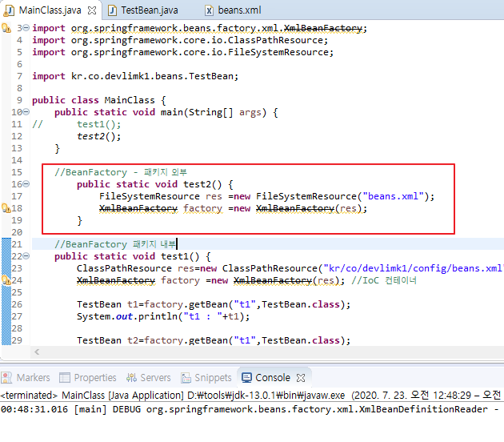Screen dimensions: 504x442
Task: Click the "beans.xml" string on line 17
Action: 393,196
